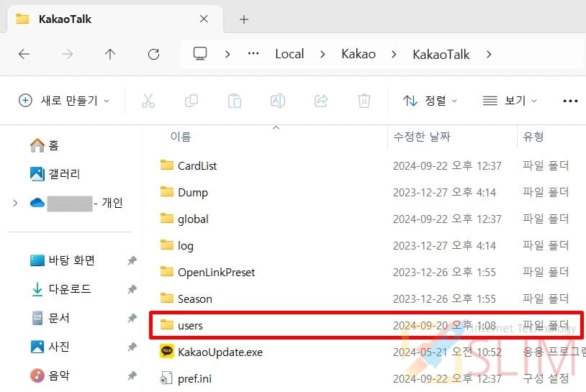Open the 새로 만들기 menu
Image resolution: width=586 pixels, height=392 pixels.
[64, 101]
